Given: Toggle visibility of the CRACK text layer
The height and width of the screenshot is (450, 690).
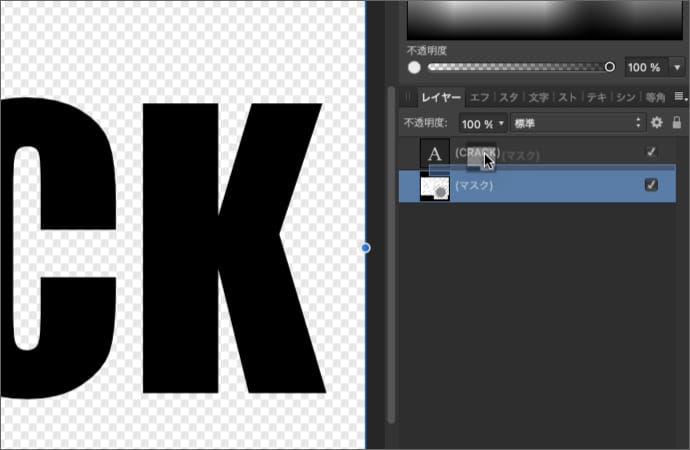Looking at the screenshot, I should 651,152.
